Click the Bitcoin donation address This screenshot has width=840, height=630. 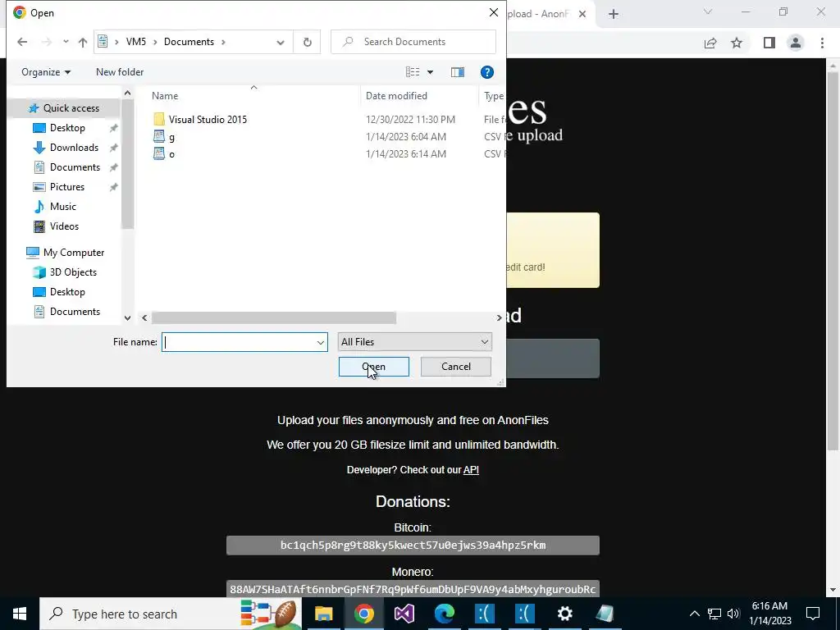click(413, 546)
